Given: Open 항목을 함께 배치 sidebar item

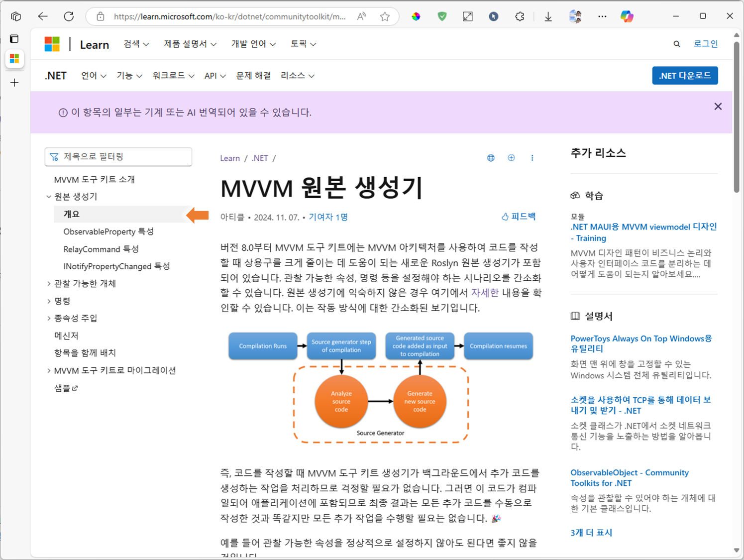Looking at the screenshot, I should coord(85,353).
